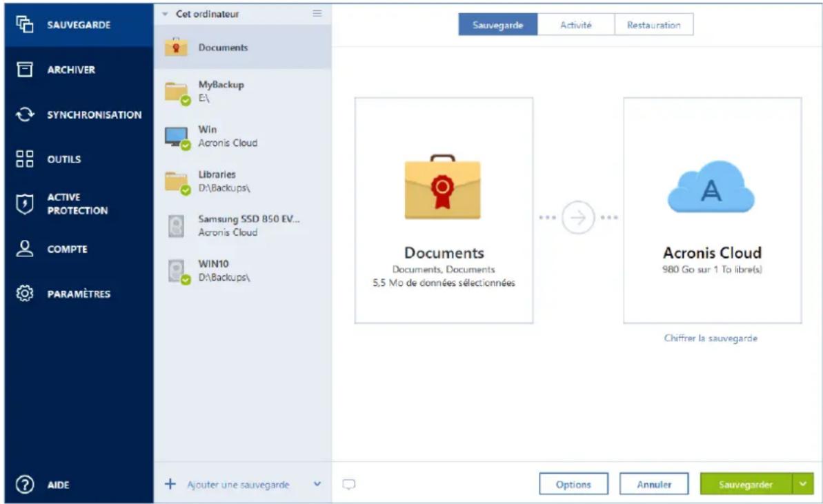
Task: Click the PARAMÈTRES label
Action: (79, 294)
